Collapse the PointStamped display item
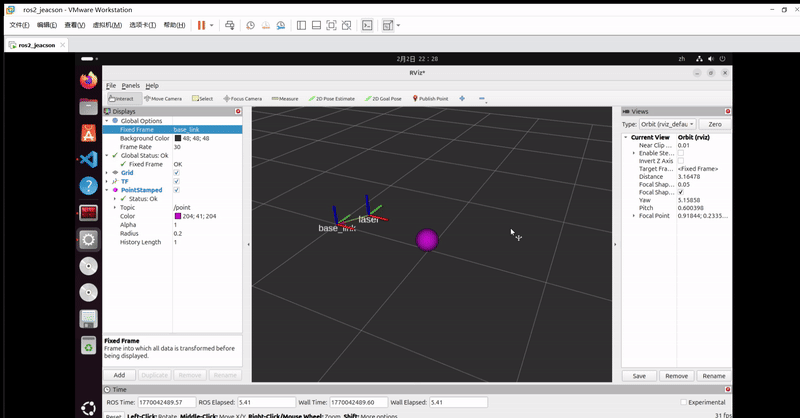Image resolution: width=800 pixels, height=418 pixels. (x=108, y=190)
